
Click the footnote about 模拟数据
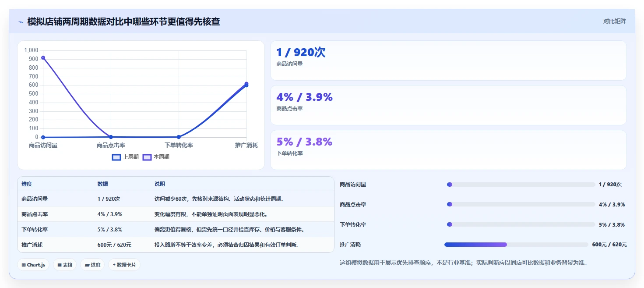tap(463, 263)
